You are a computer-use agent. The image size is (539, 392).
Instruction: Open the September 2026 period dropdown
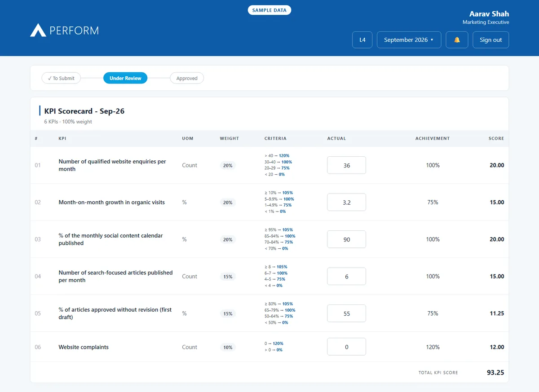click(409, 40)
